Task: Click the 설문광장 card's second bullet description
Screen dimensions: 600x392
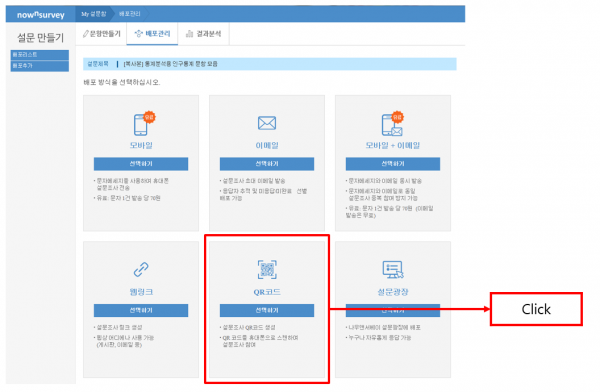Action: click(378, 338)
